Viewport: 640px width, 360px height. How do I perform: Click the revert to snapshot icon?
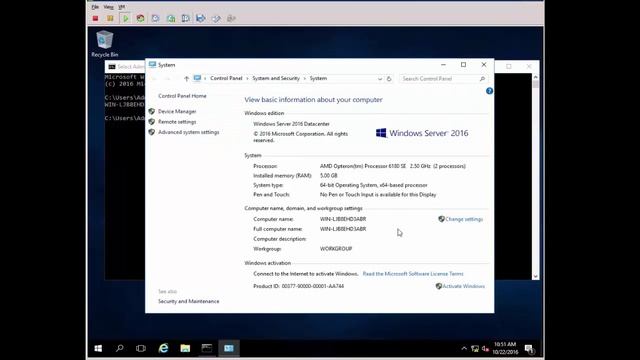(x=171, y=18)
